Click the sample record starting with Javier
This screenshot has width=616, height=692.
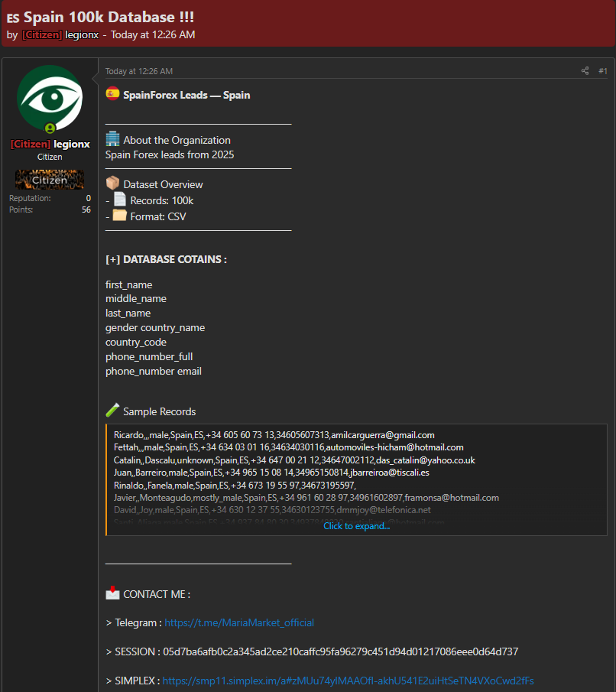[306, 498]
